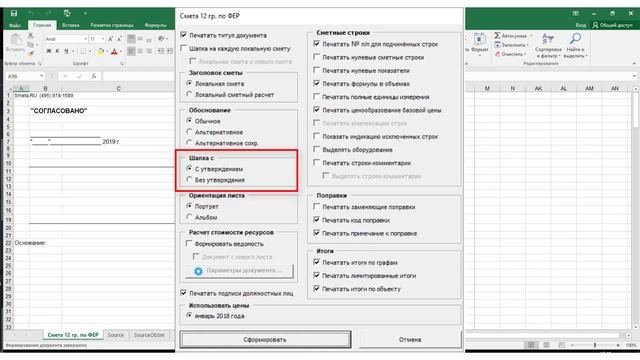Click the ribbon display options icon

click(x=576, y=13)
